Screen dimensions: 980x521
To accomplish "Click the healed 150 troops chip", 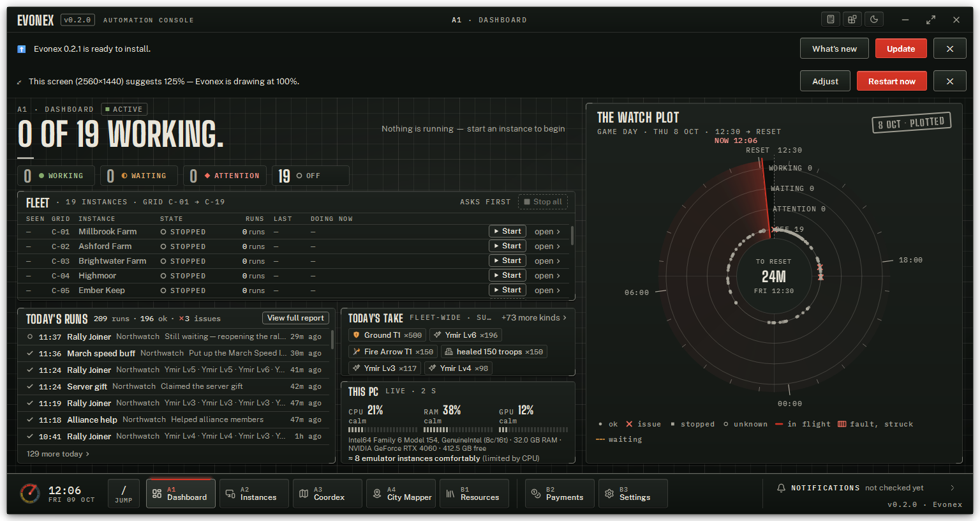I will (x=494, y=352).
